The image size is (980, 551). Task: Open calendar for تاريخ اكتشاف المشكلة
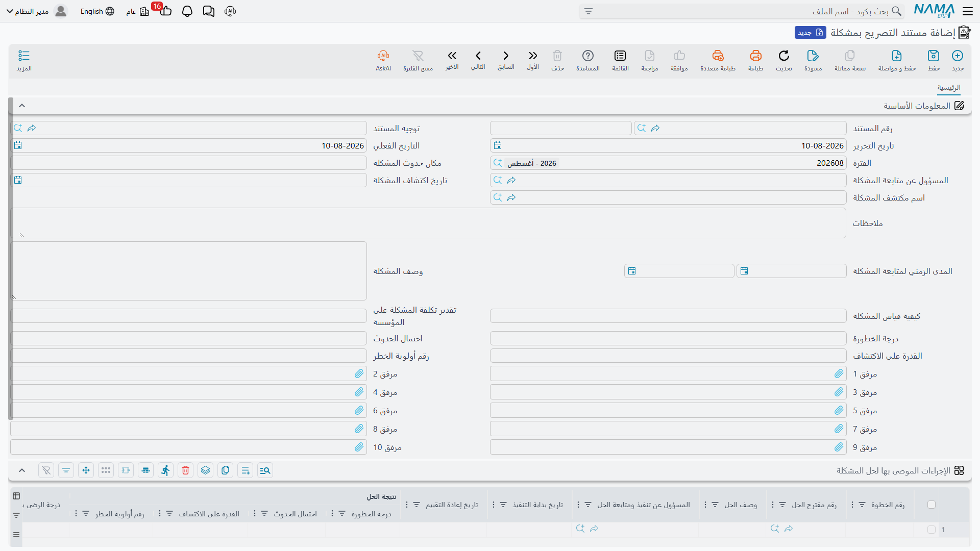18,180
